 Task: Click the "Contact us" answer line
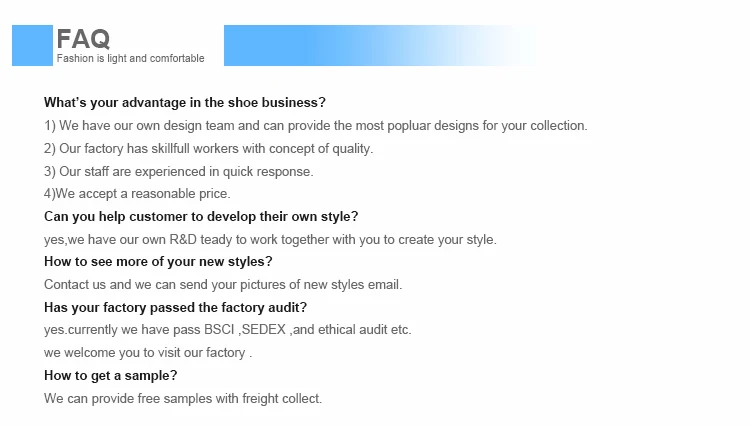[x=222, y=285]
